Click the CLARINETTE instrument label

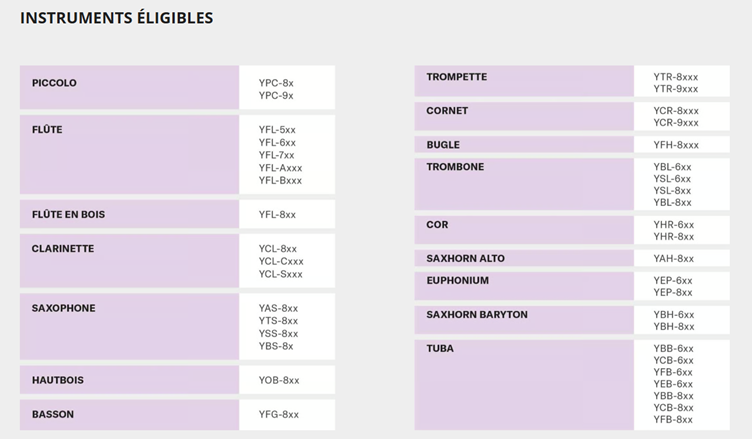click(63, 248)
